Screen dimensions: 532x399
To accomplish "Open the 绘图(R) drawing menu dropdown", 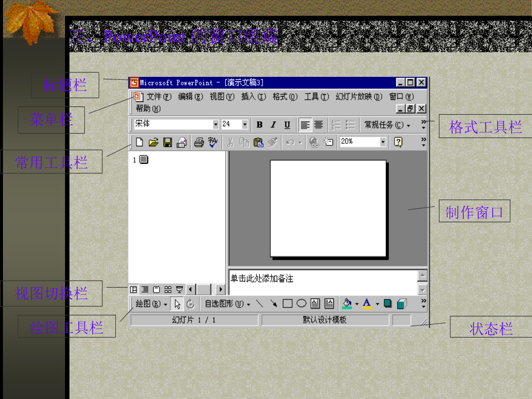I will (x=151, y=303).
